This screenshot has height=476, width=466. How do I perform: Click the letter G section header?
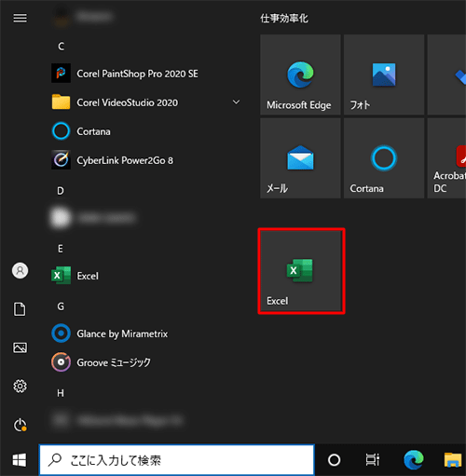click(61, 306)
